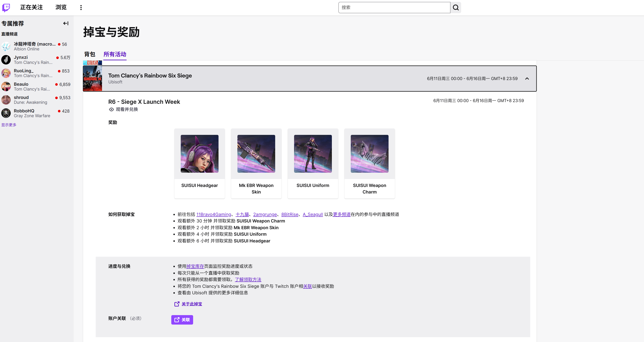644x342 pixels.
Task: Click the partially visible campaign thumbnail above Siege
Action: 93,63
